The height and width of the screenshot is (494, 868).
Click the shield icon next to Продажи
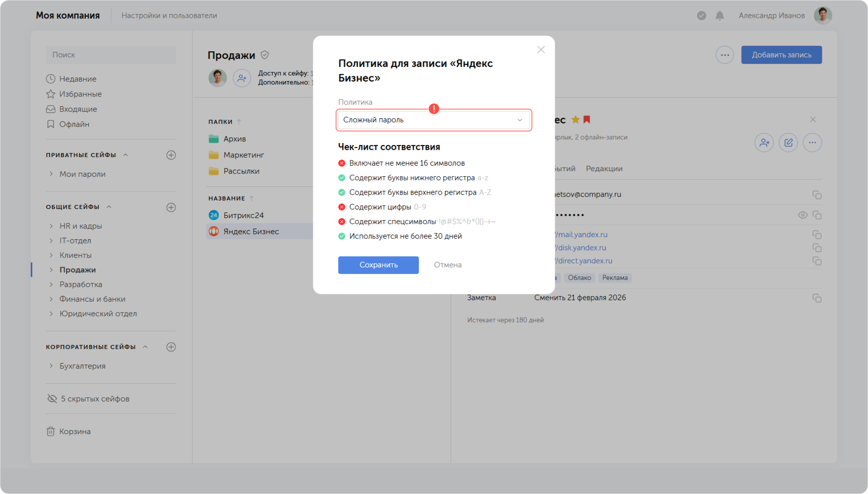(264, 55)
